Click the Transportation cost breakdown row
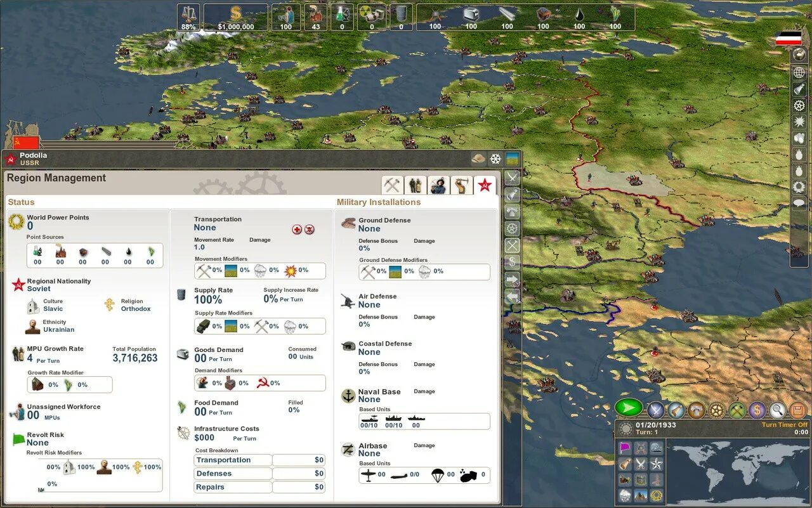Screen dimensions: 812x508 [x=232, y=460]
